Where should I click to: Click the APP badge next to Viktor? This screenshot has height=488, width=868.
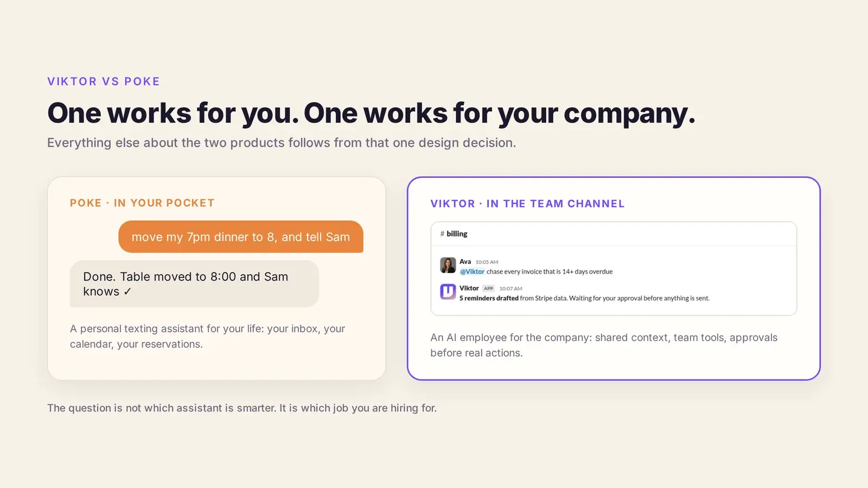489,288
